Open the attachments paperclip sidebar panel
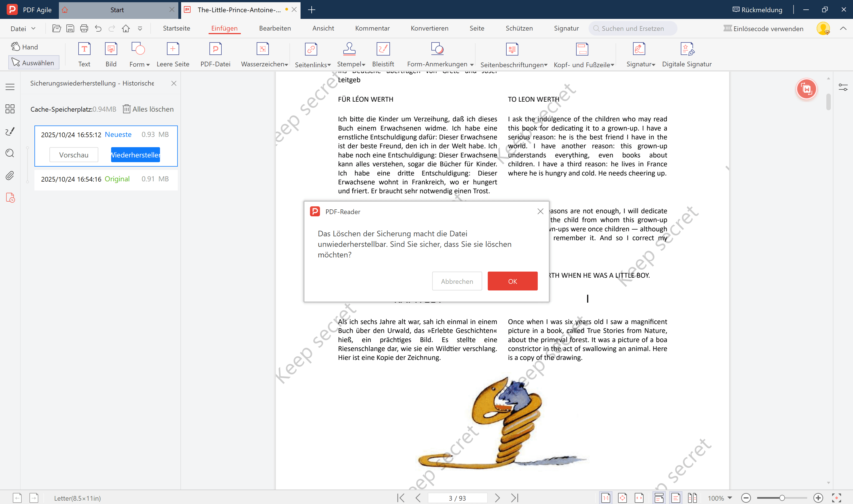 (x=10, y=175)
